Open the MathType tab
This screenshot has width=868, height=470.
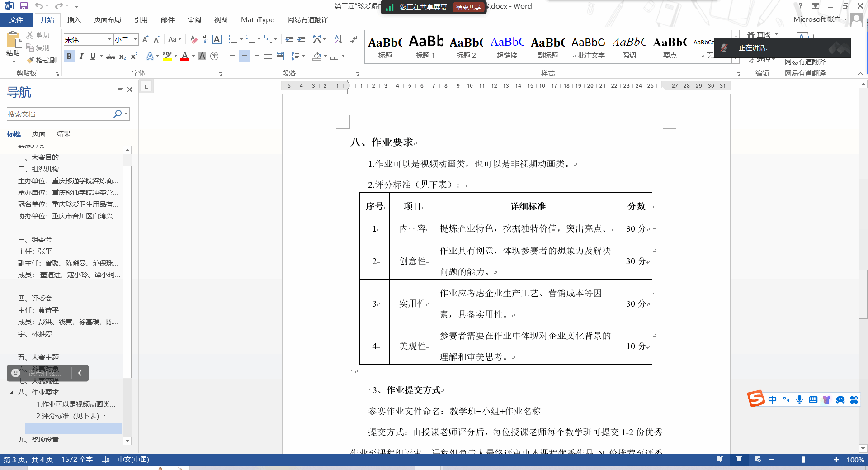tap(258, 20)
